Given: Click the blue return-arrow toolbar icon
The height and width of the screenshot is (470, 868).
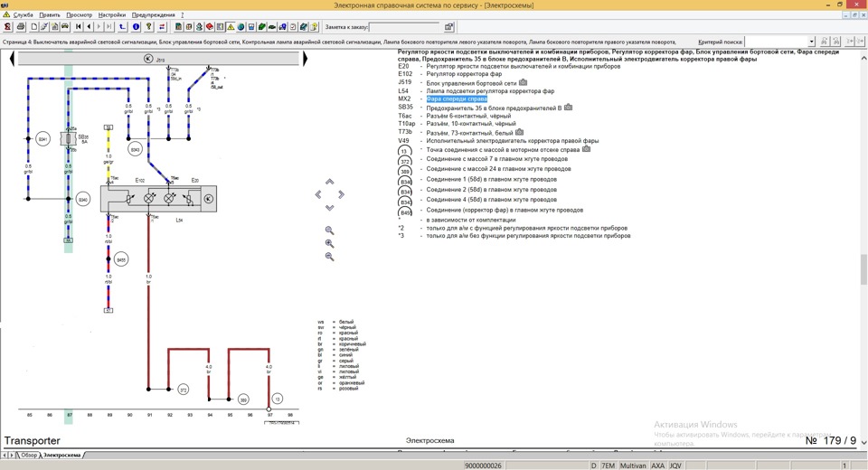Looking at the screenshot, I should pyautogui.click(x=122, y=26).
